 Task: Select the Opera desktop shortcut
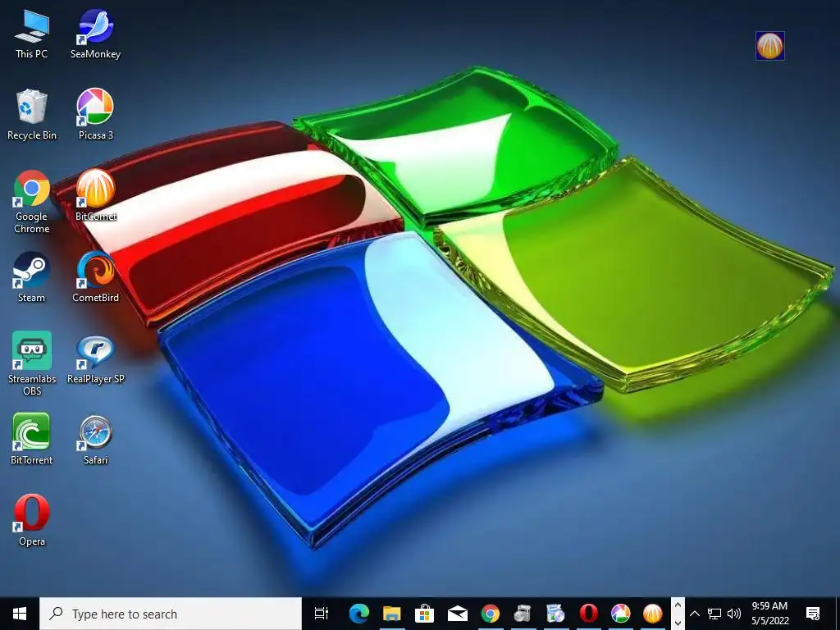click(x=32, y=521)
